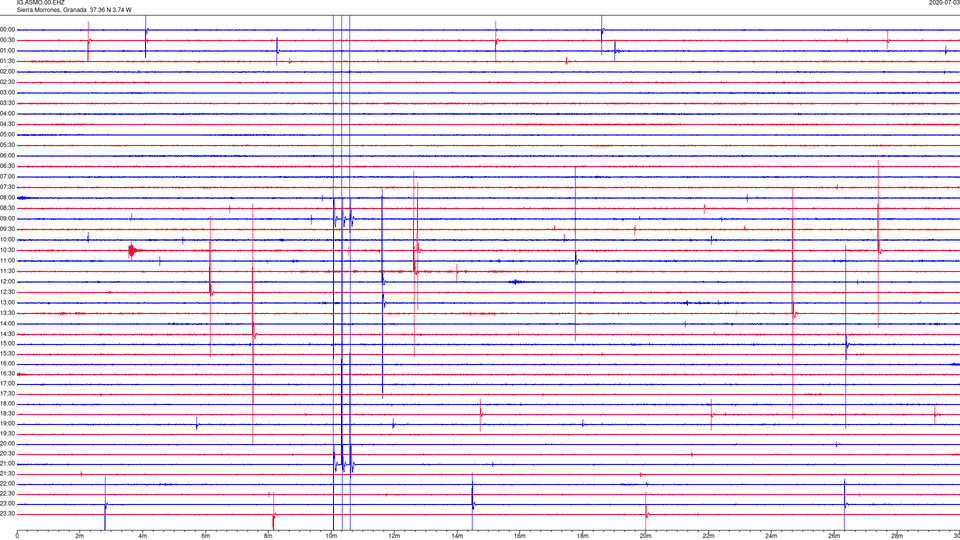Pick the 03:00 trace label
The height and width of the screenshot is (540, 960).
pos(7,92)
